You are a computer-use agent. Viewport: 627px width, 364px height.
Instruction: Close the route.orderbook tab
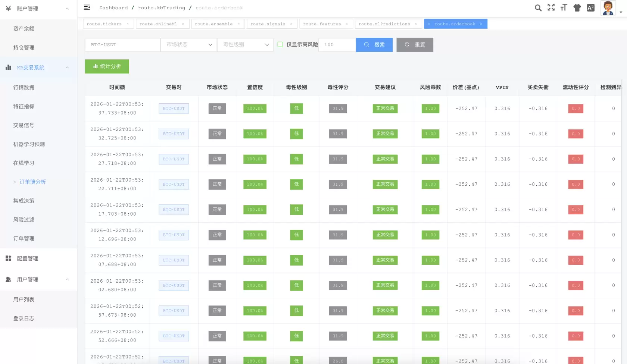(x=481, y=24)
